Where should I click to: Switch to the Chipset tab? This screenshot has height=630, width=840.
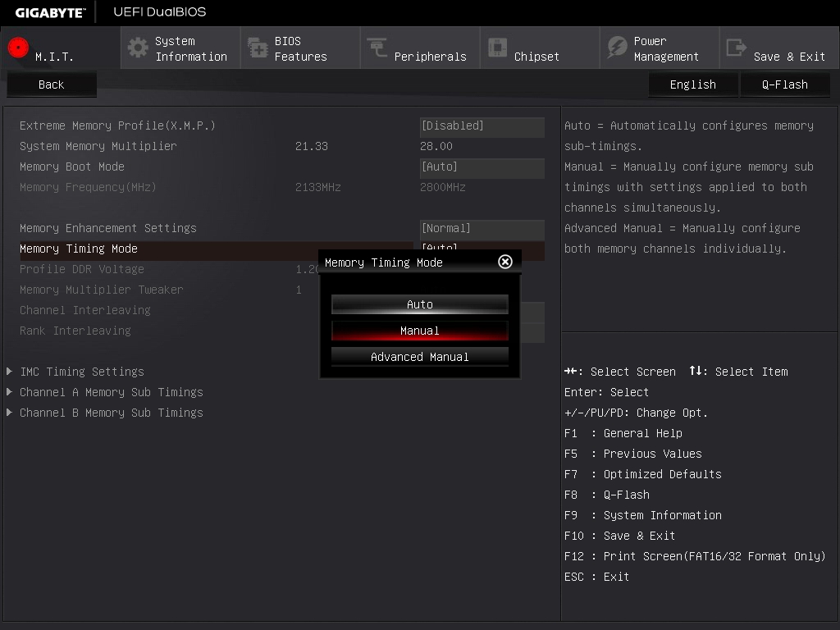pyautogui.click(x=540, y=48)
